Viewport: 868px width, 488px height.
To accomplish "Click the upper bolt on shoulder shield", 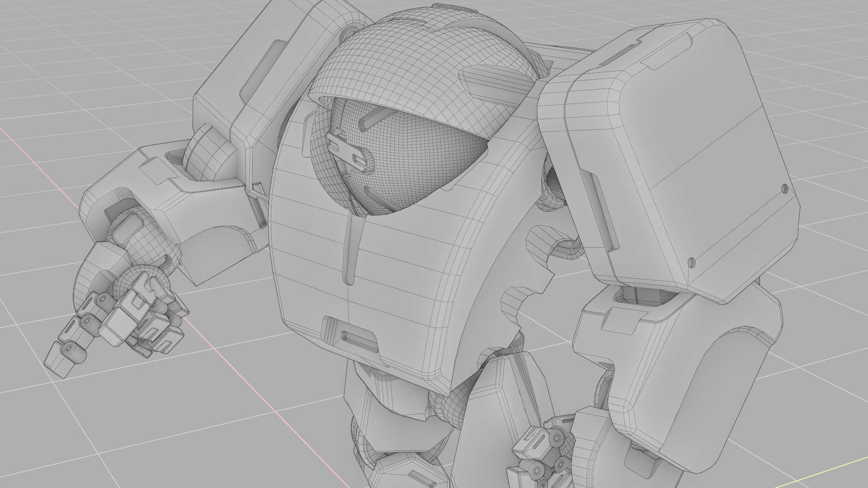I will pos(784,188).
